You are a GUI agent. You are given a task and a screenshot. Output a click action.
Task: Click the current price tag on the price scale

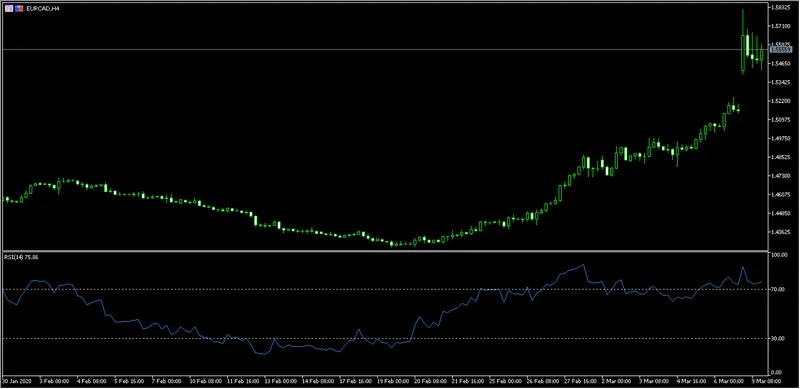pyautogui.click(x=780, y=50)
